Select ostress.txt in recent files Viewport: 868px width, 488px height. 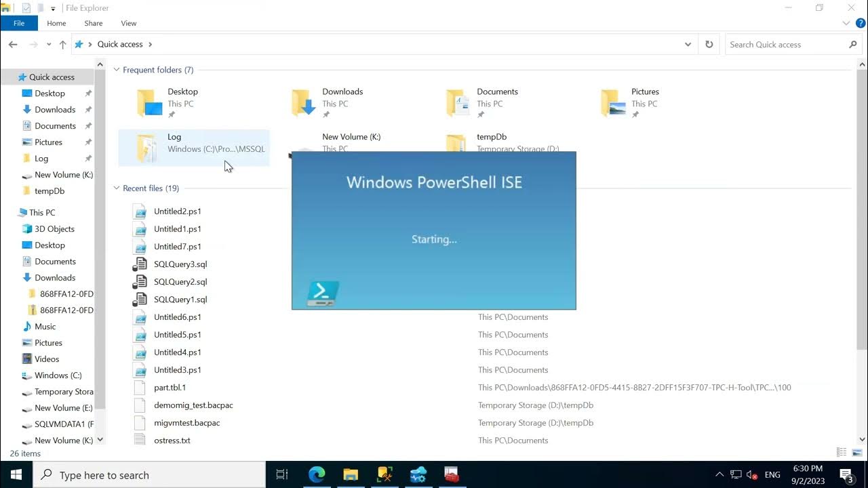click(x=172, y=441)
